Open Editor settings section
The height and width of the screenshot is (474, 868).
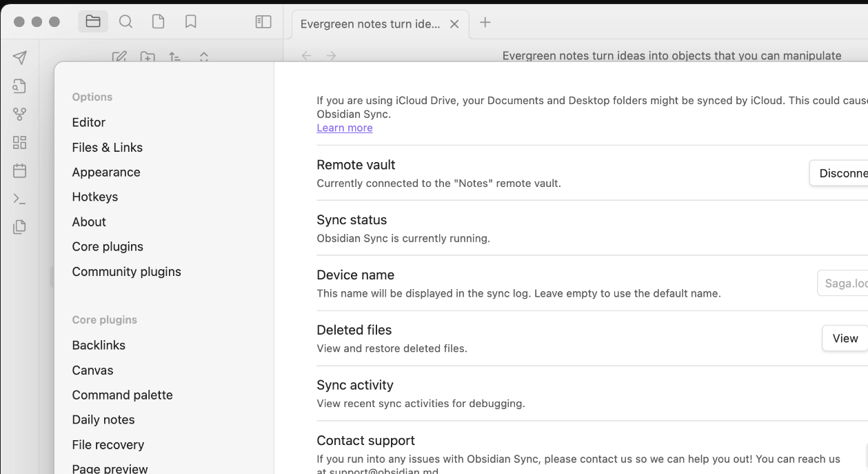pos(89,122)
